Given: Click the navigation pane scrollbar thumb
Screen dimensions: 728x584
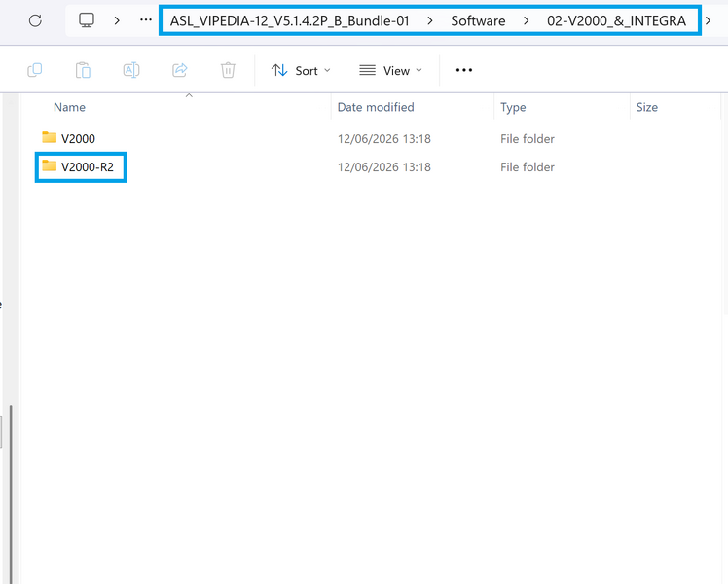Looking at the screenshot, I should click(11, 493).
